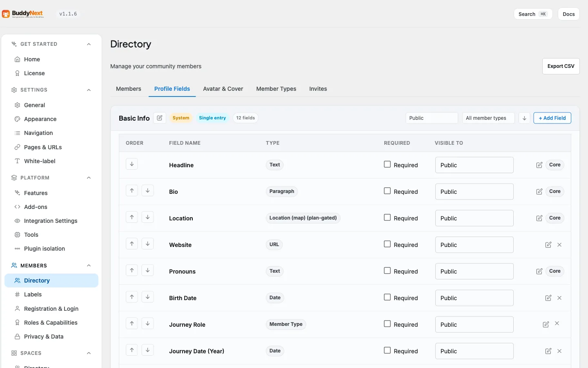This screenshot has height=368, width=588.
Task: Collapse the Spaces sidebar section
Action: point(89,353)
